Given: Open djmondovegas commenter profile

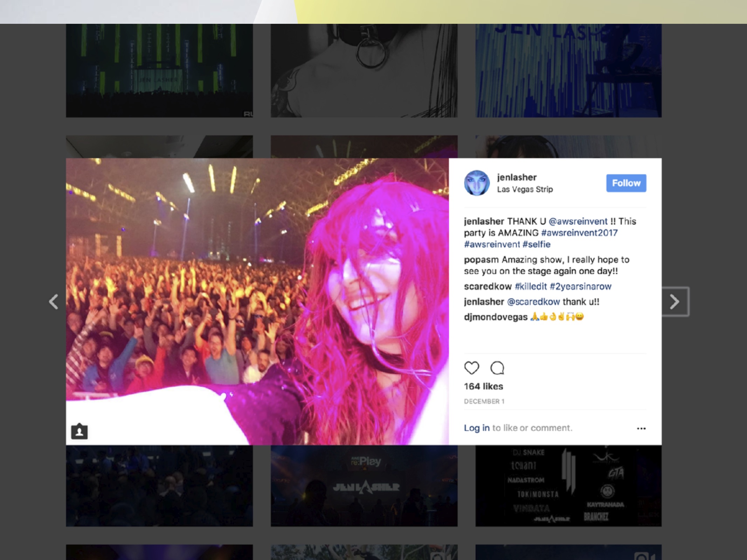Looking at the screenshot, I should [x=496, y=317].
